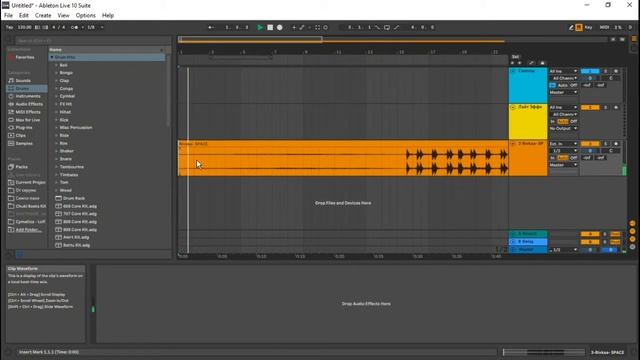Open blue track's All Ins input dropdown
This screenshot has width=640, height=360.
(563, 71)
